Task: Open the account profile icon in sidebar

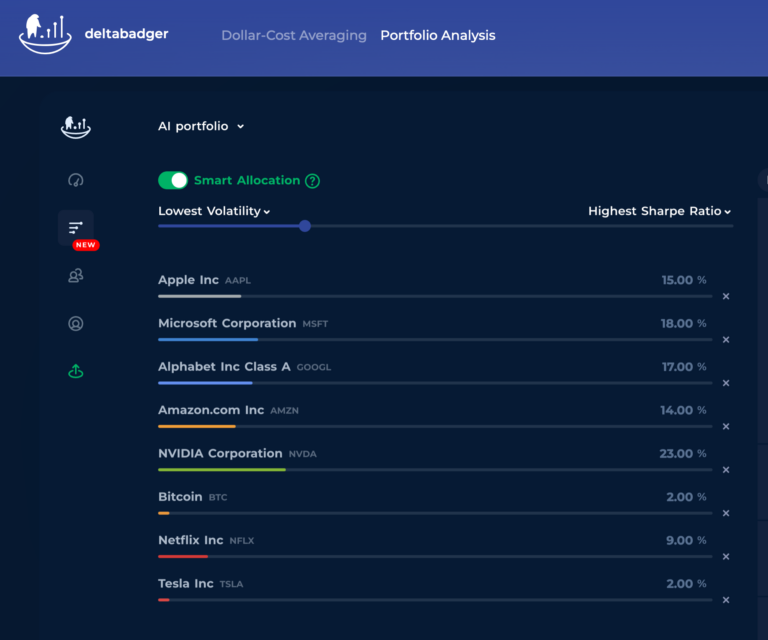Action: coord(76,323)
